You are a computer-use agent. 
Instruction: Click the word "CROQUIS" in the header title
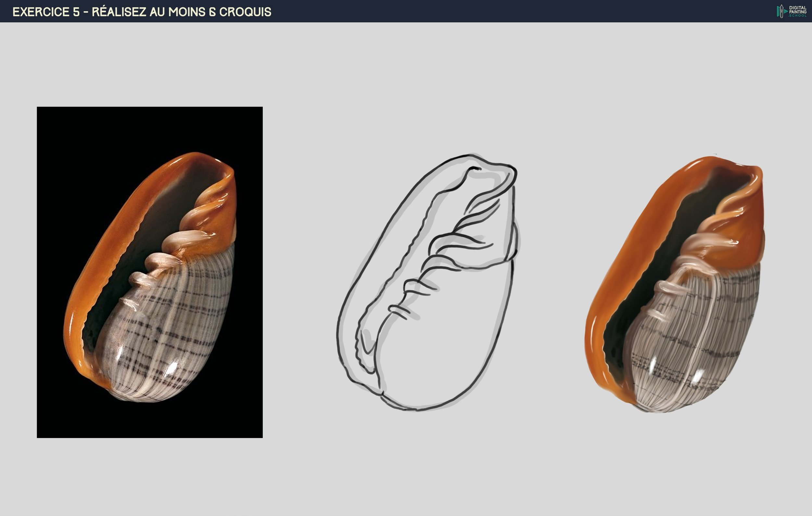click(245, 12)
